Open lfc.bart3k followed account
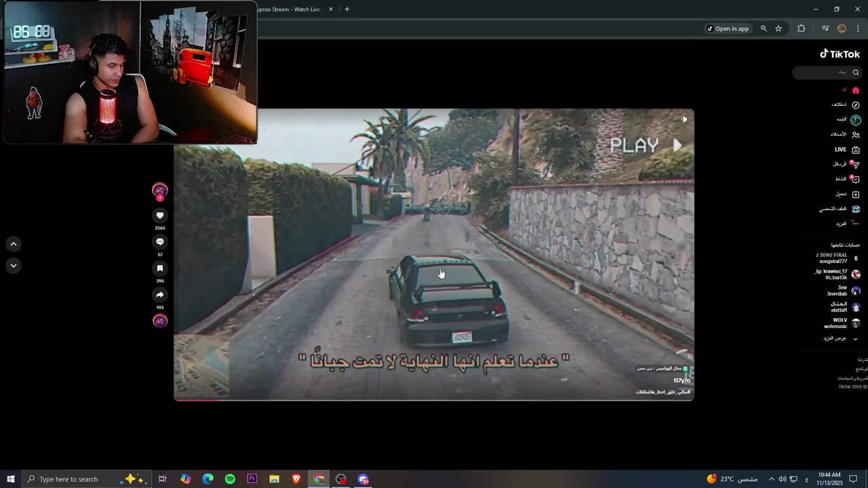Image resolution: width=868 pixels, height=488 pixels. click(838, 274)
